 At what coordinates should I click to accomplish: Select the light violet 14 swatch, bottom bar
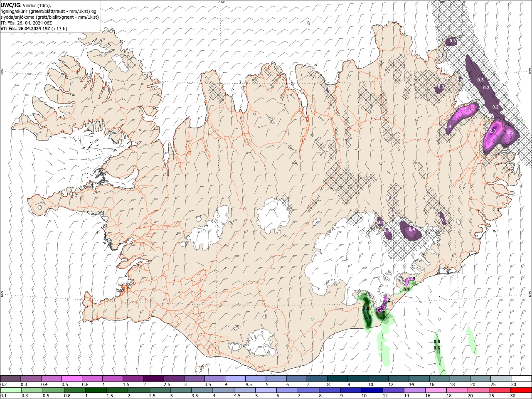click(x=414, y=390)
